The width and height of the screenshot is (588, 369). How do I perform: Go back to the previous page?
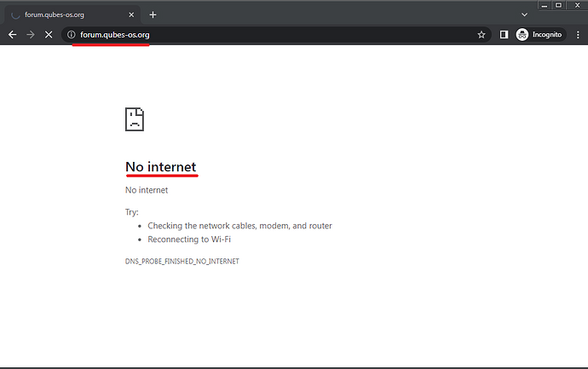coord(13,35)
